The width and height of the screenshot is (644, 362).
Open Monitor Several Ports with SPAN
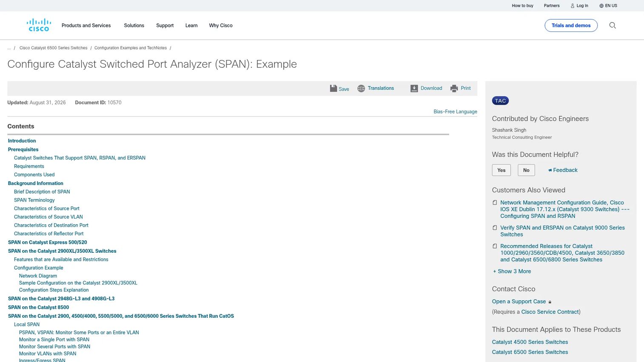[x=54, y=347]
